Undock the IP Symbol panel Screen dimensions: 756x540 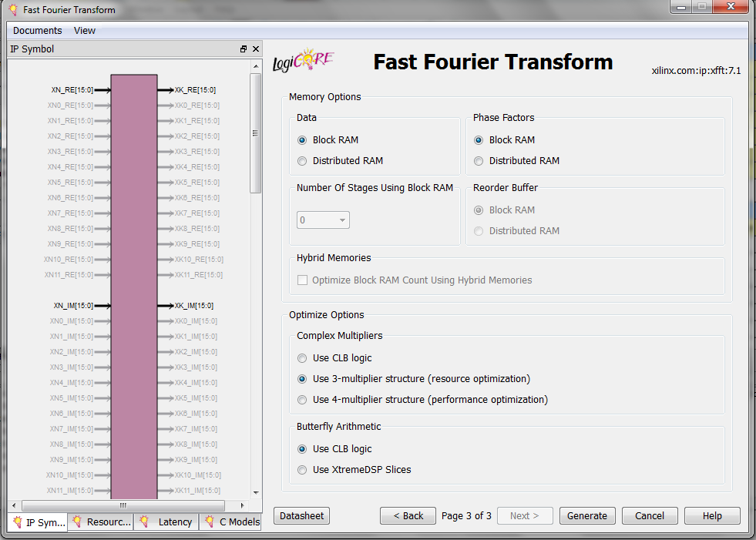pyautogui.click(x=244, y=49)
